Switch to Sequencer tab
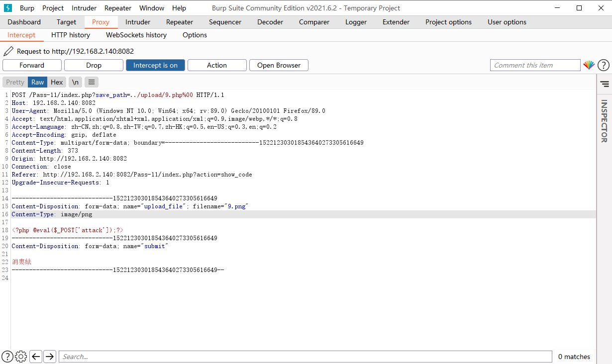The image size is (612, 364). (225, 22)
